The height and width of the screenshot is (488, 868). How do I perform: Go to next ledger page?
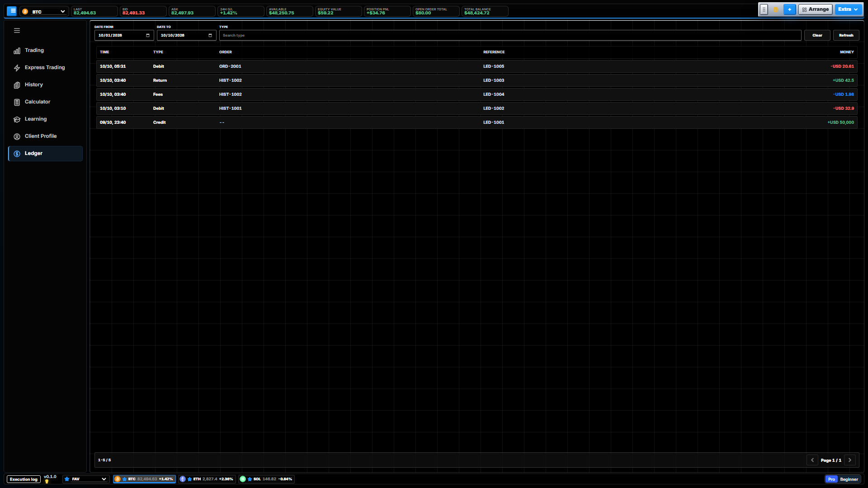click(x=850, y=460)
